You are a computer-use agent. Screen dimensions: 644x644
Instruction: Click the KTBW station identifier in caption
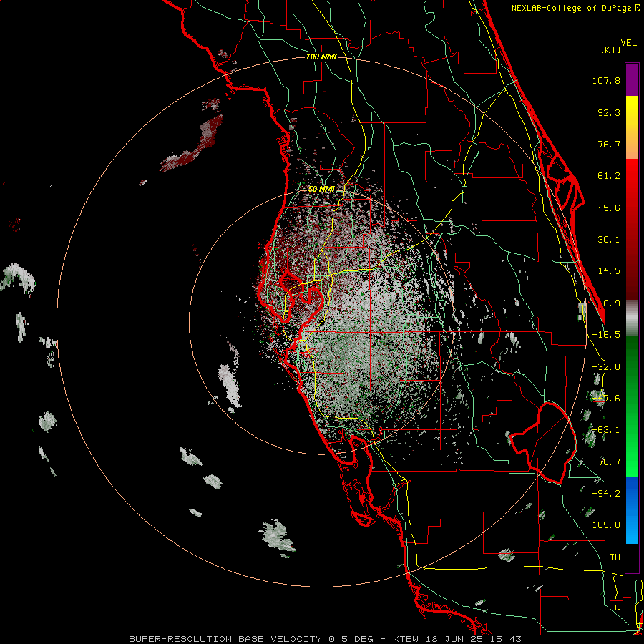pyautogui.click(x=407, y=639)
